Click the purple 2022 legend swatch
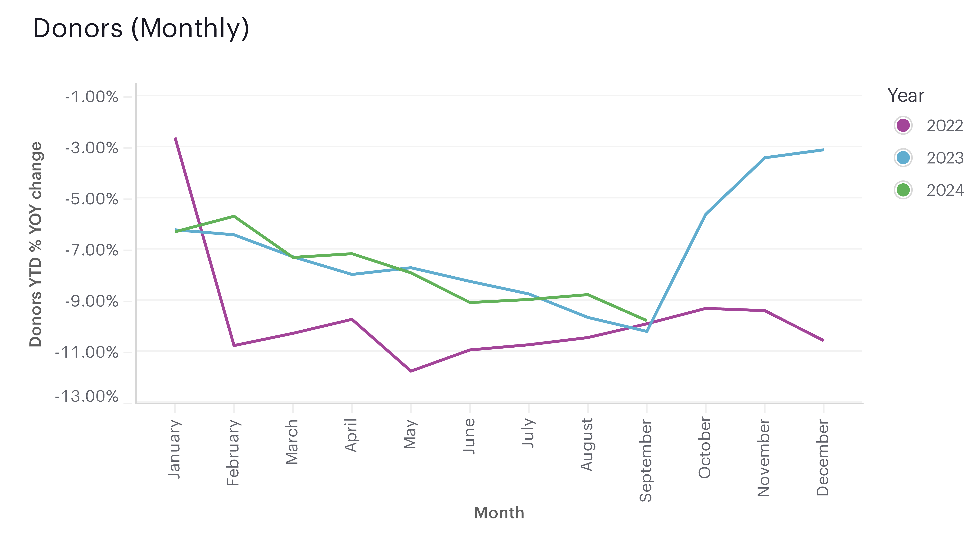This screenshot has height=548, width=980. [903, 125]
